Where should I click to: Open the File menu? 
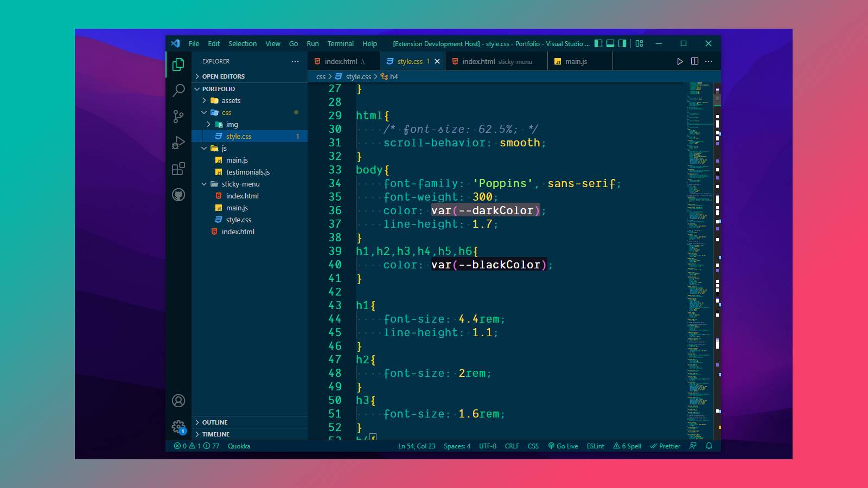[x=194, y=43]
